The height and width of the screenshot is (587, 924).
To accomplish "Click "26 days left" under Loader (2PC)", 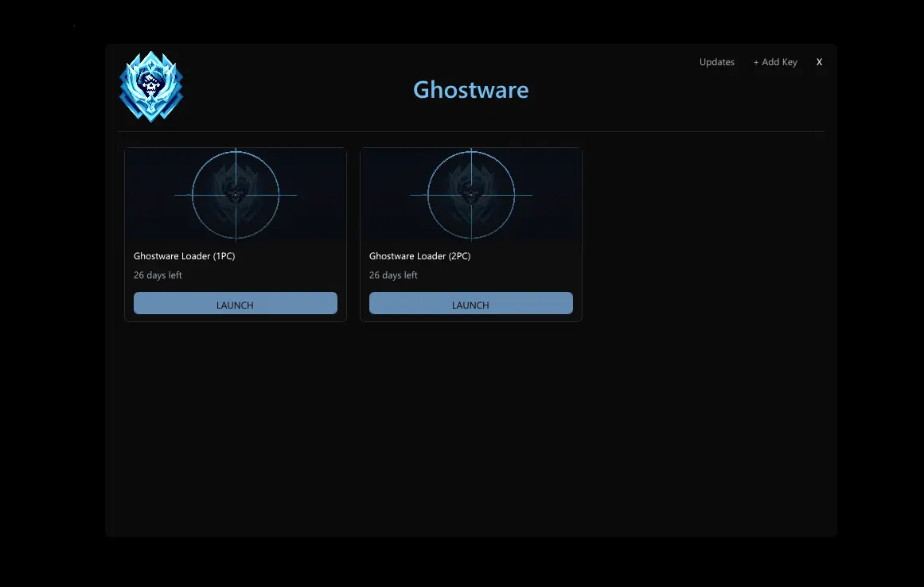I will pos(394,275).
